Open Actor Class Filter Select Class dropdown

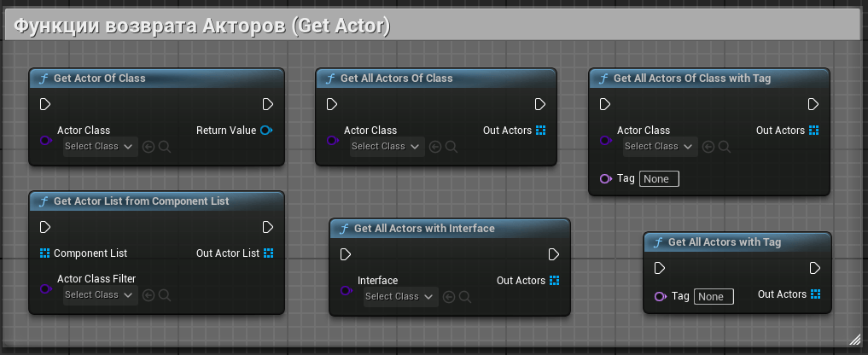coord(101,295)
